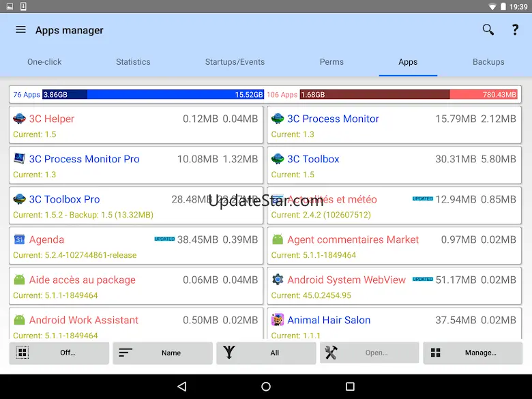The image size is (532, 399).
Task: Open the All filter dropdown
Action: click(266, 353)
